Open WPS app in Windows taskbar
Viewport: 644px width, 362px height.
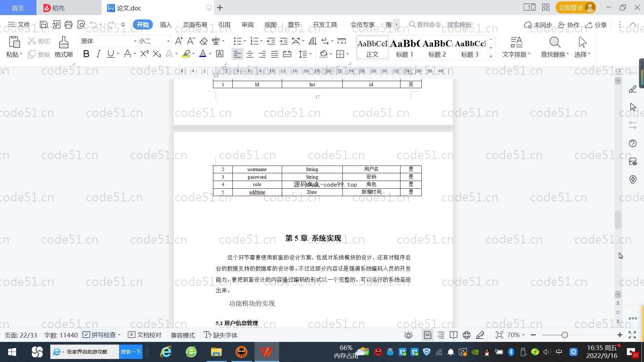[x=267, y=352]
